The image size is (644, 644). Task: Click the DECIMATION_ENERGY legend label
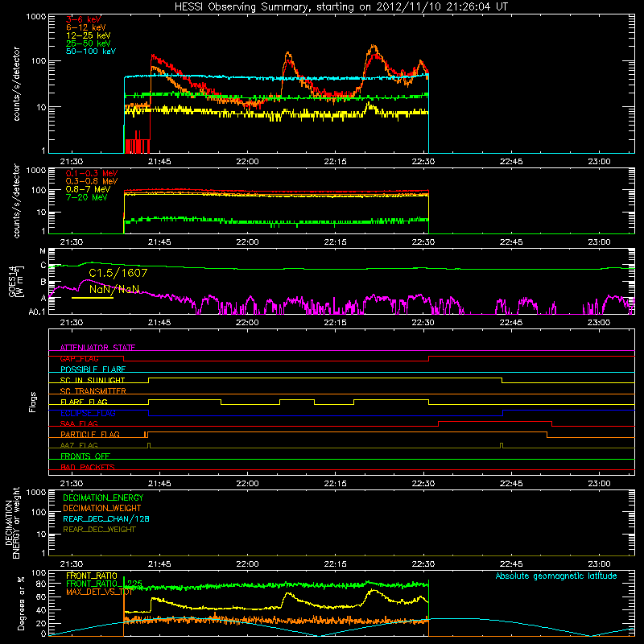coord(103,497)
